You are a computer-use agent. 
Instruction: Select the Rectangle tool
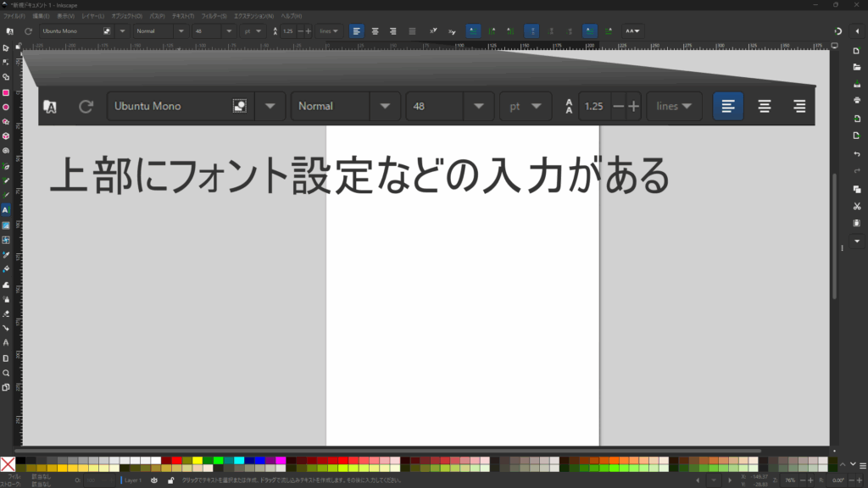[6, 92]
